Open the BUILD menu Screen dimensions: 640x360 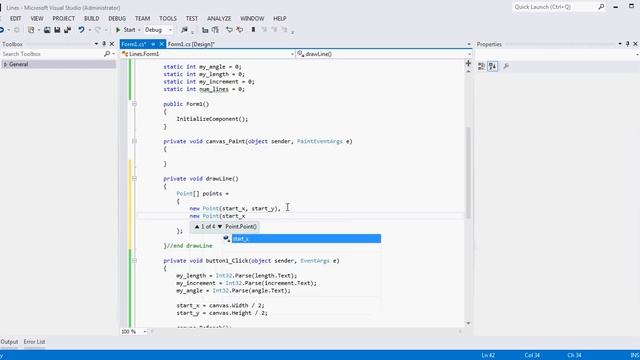[x=91, y=18]
